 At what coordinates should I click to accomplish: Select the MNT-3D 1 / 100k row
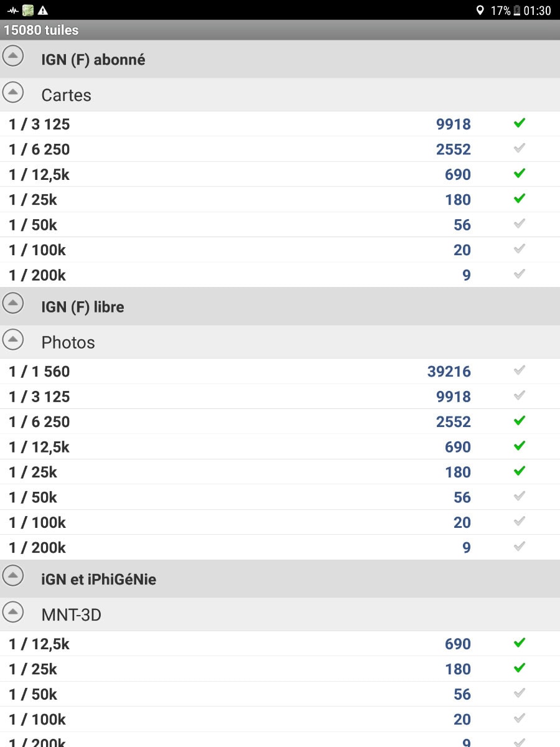(x=280, y=719)
